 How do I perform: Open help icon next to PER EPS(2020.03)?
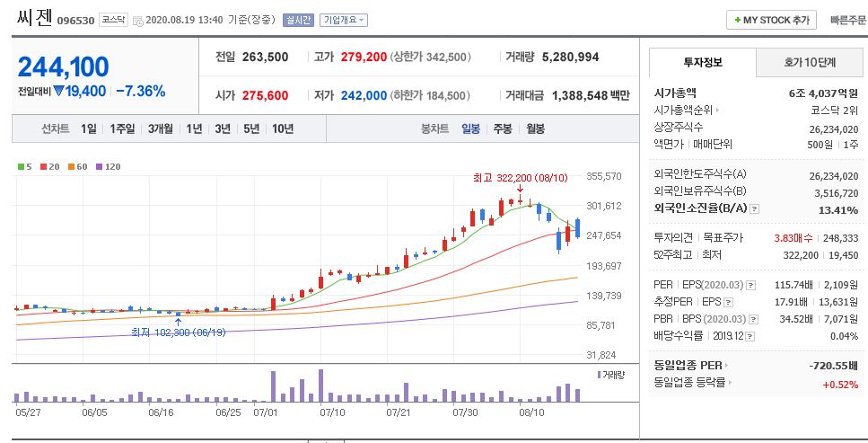click(750, 285)
